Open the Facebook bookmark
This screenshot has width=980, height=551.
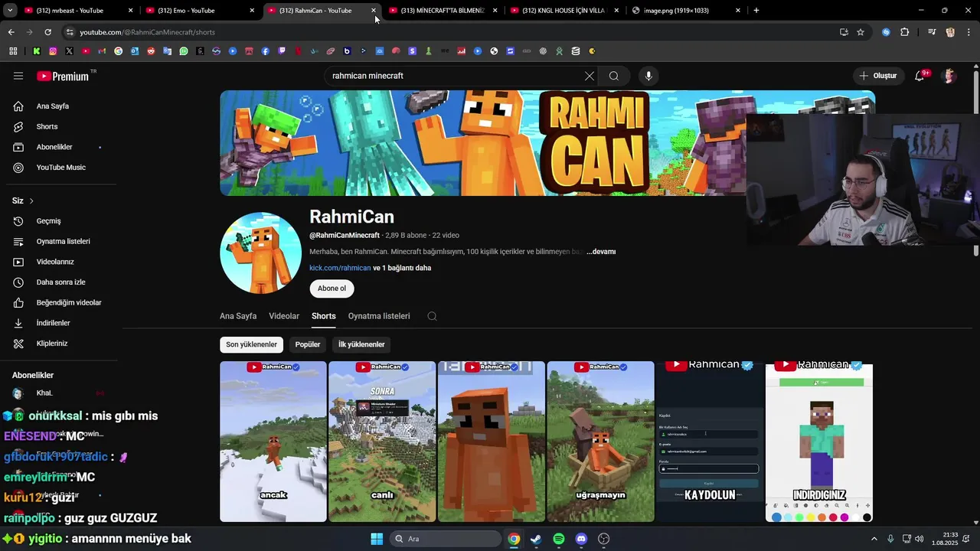pos(266,51)
